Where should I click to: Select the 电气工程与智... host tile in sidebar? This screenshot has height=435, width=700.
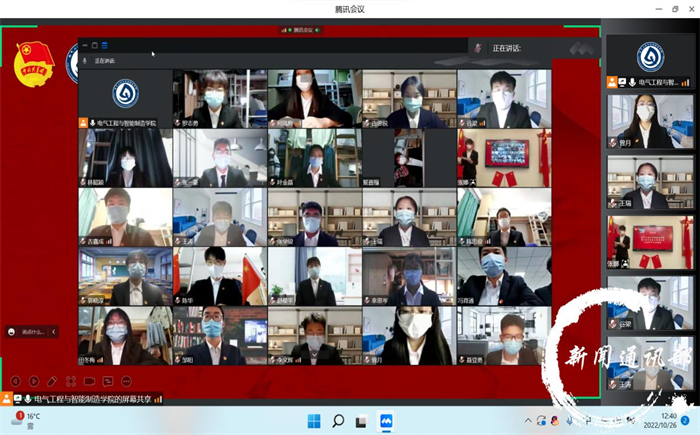pos(650,61)
